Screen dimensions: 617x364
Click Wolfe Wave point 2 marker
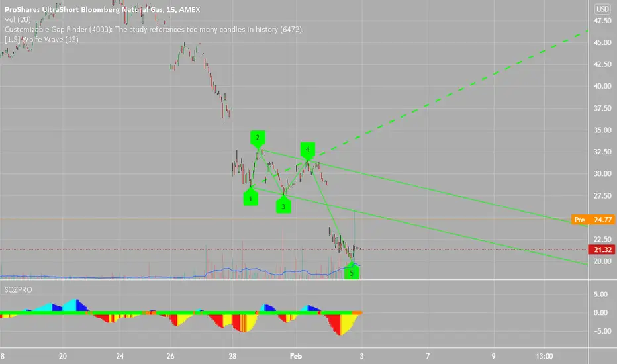pos(258,138)
